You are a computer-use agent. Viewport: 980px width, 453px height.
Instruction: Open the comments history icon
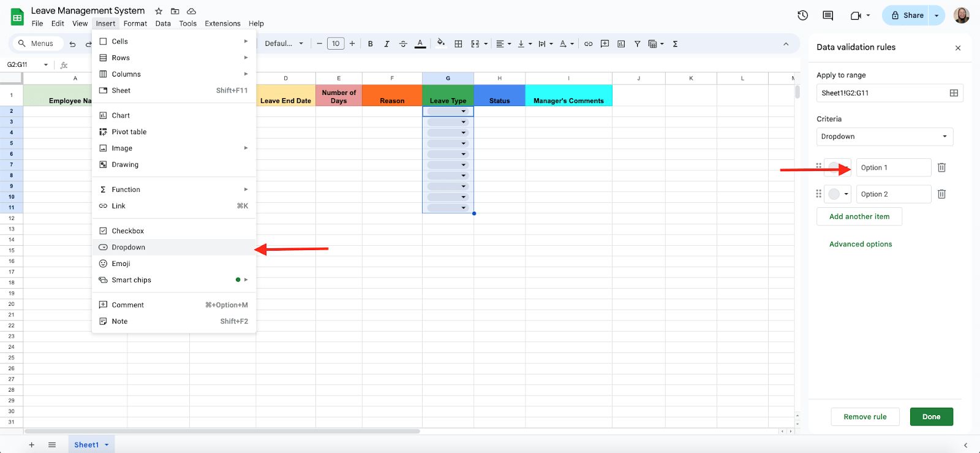pyautogui.click(x=828, y=15)
